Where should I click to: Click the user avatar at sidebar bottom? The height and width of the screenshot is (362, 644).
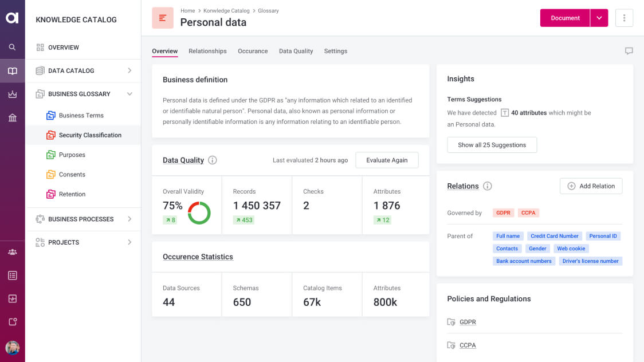[x=12, y=348]
